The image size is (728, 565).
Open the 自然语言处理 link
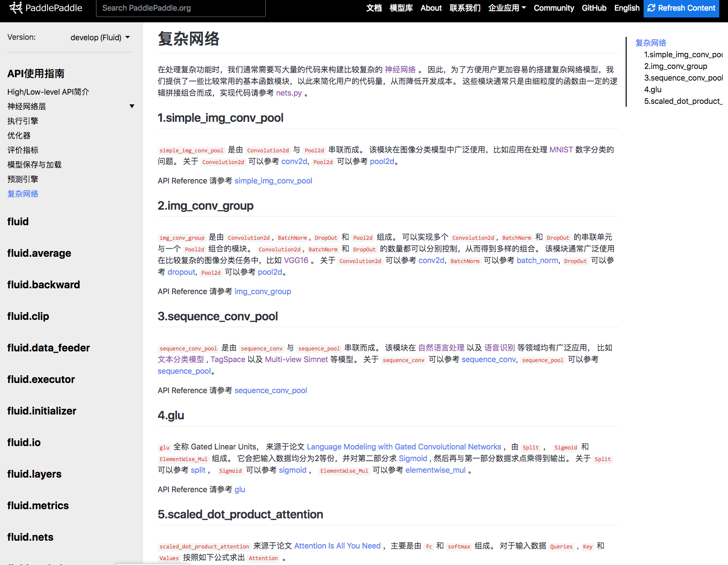pos(441,348)
